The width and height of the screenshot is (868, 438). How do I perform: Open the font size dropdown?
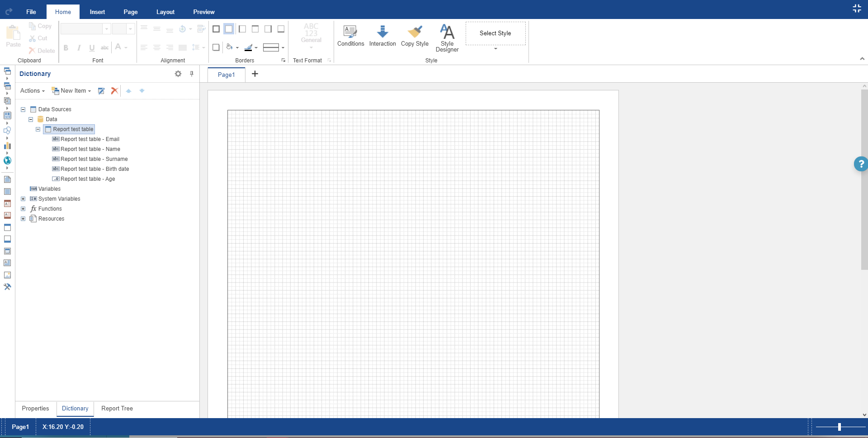pyautogui.click(x=131, y=29)
